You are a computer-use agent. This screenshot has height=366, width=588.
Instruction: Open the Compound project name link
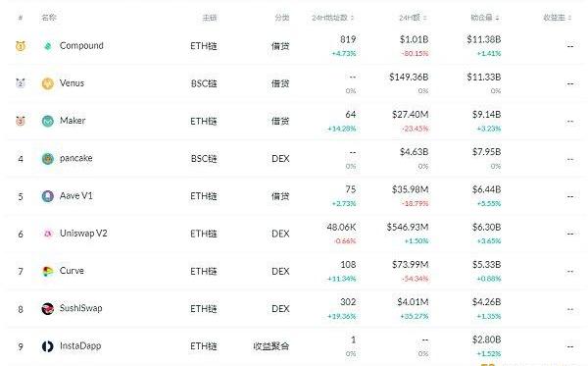pyautogui.click(x=81, y=45)
